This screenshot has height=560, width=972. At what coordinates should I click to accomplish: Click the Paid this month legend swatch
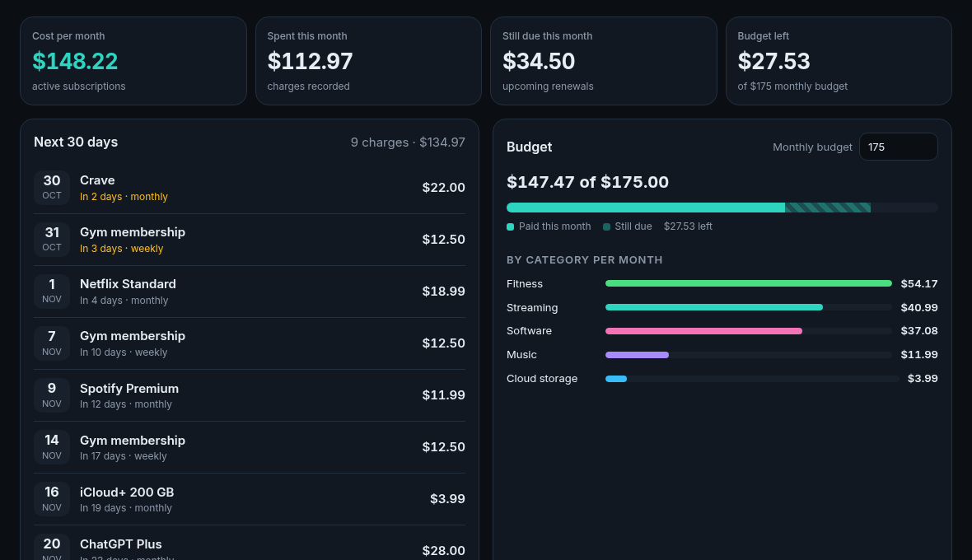[x=510, y=226]
